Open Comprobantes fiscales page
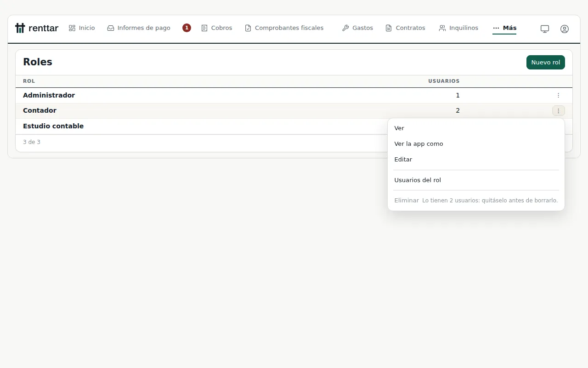The width and height of the screenshot is (588, 368). [x=284, y=28]
